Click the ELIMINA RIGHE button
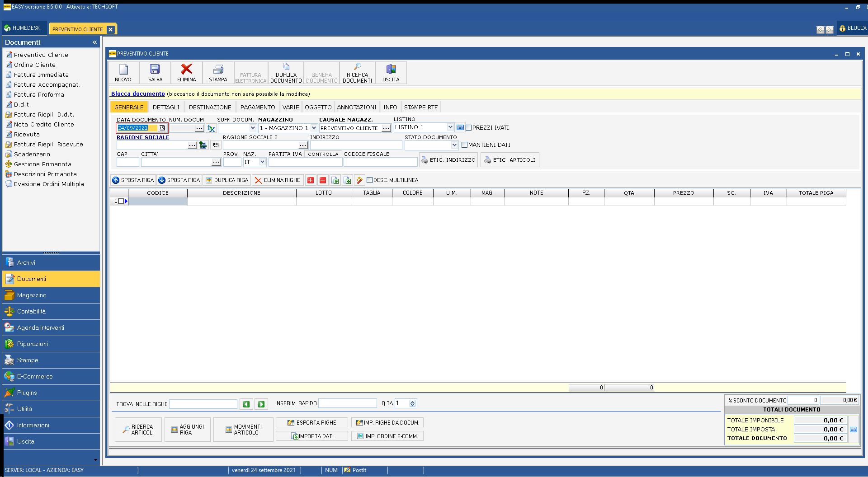 pos(277,180)
